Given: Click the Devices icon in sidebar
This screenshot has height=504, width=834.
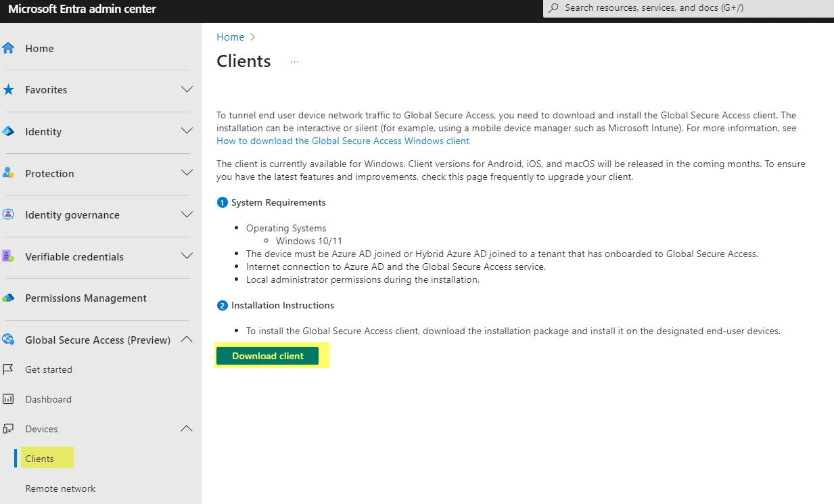Looking at the screenshot, I should (8, 429).
